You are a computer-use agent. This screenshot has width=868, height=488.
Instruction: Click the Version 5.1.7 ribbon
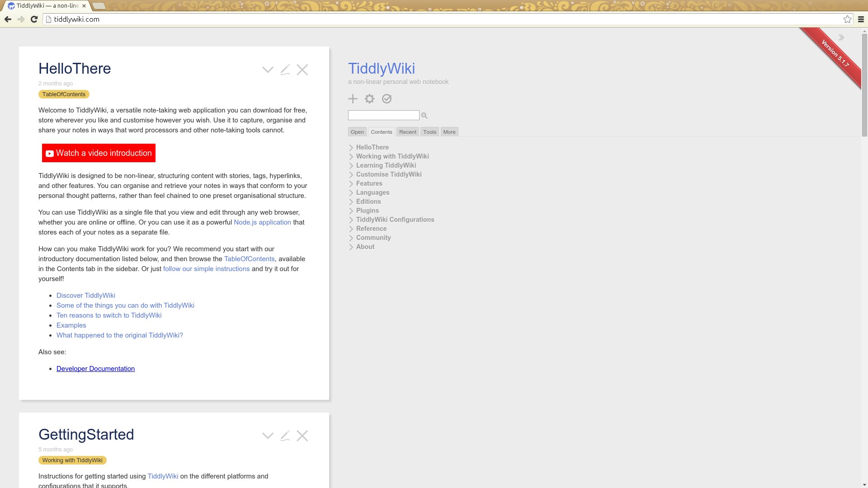click(835, 54)
